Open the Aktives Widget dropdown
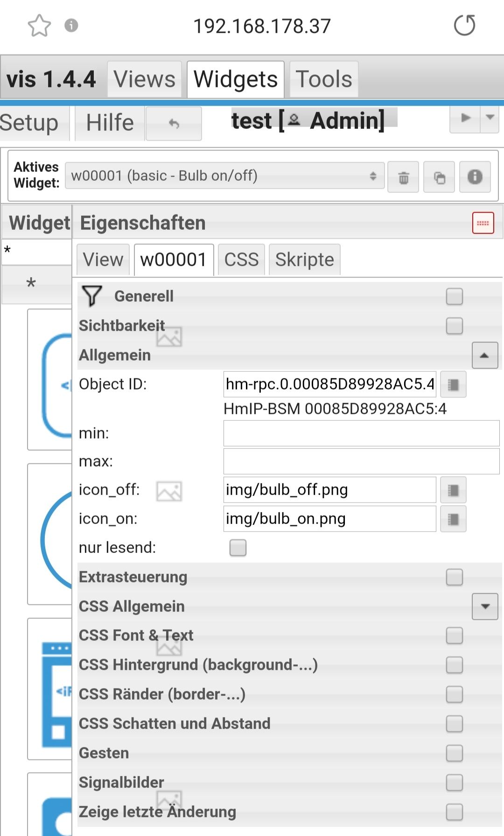Viewport: 504px width, 836px height. [225, 176]
